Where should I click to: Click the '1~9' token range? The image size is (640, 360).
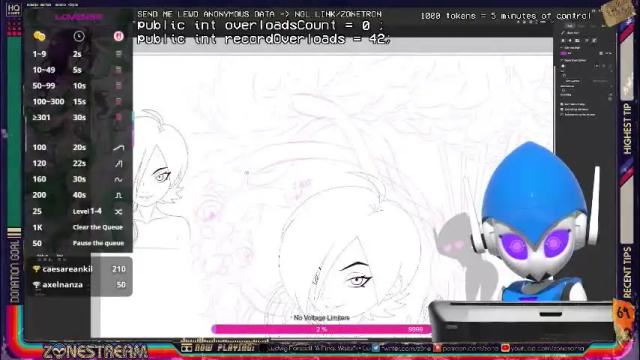(40, 54)
